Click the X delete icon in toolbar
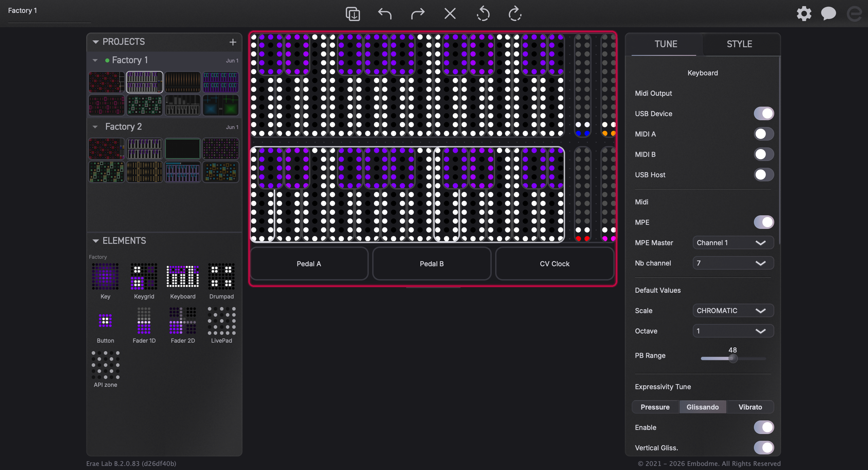This screenshot has width=868, height=470. 450,14
